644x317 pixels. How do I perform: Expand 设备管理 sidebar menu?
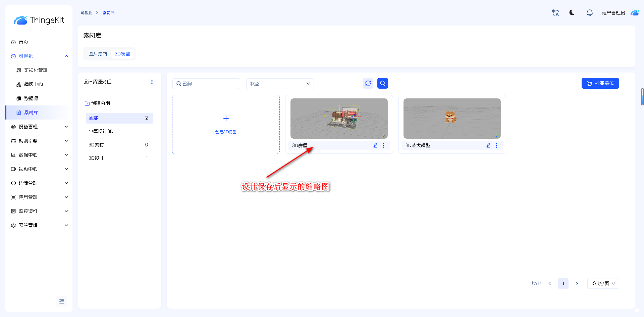(39, 127)
